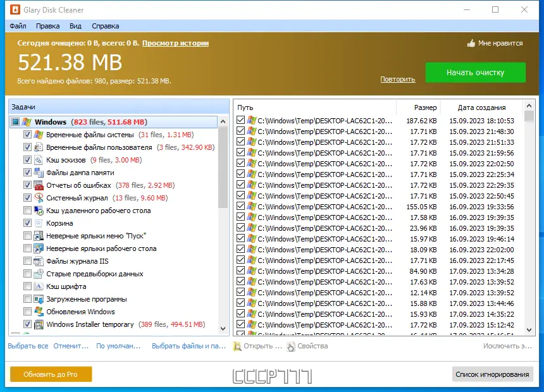Image resolution: width=544 pixels, height=392 pixels.
Task: Enable Файлы журнала IIS checkbox
Action: pyautogui.click(x=27, y=261)
